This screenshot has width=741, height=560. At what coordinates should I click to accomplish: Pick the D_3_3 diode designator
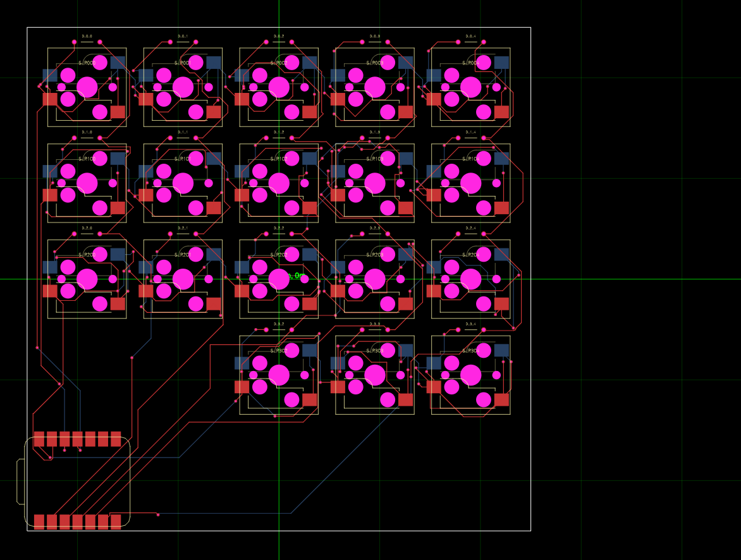pyautogui.click(x=375, y=324)
